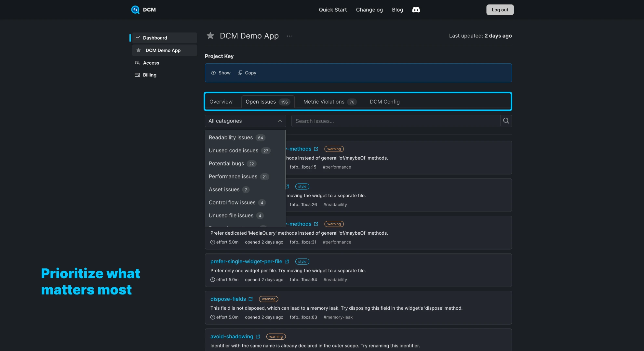Click the Show project key link
The image size is (644, 351).
[x=224, y=73]
